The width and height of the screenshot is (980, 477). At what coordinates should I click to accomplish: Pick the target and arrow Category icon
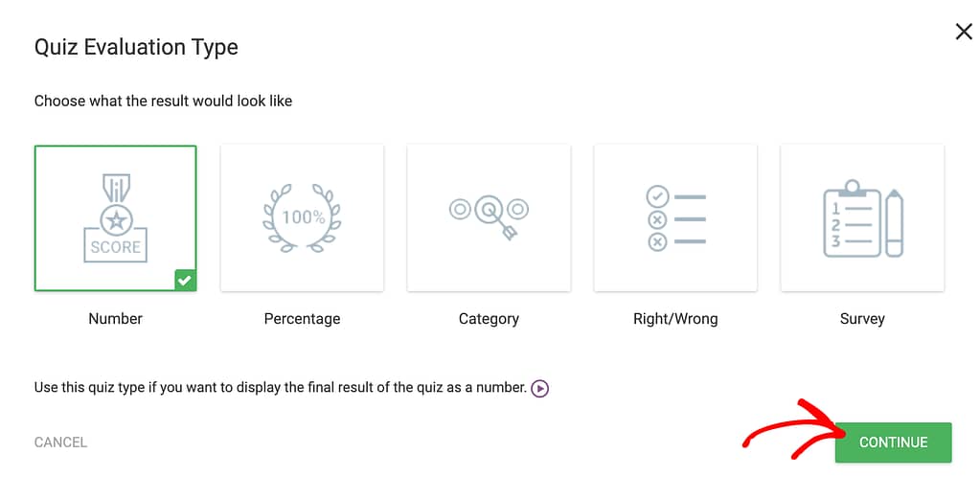[489, 216]
